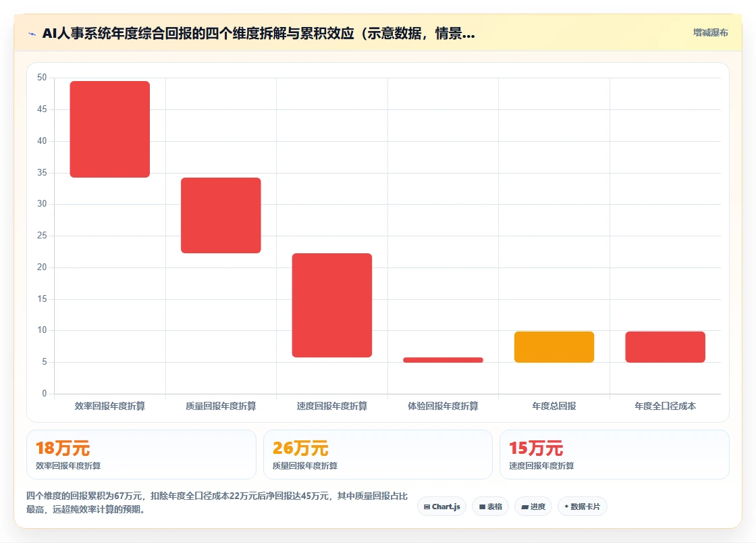Screen dimensions: 756x543
Task: Click the axis label 年度全口径成本
Action: [x=666, y=406]
